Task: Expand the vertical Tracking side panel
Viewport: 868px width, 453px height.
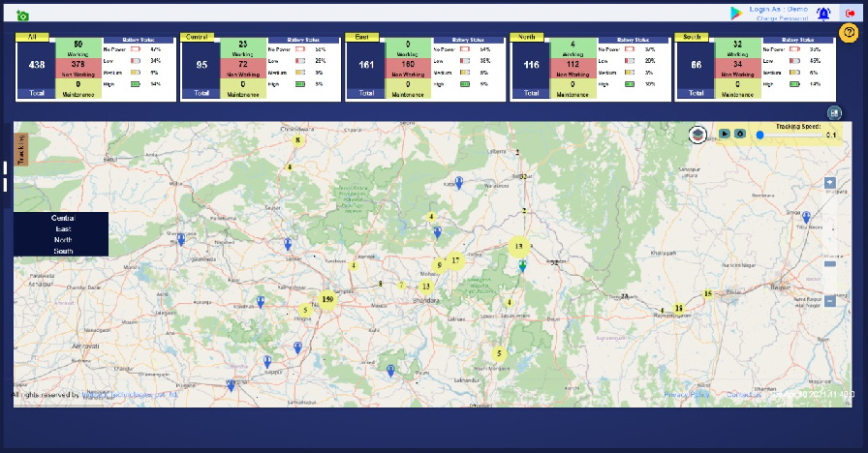Action: tap(20, 151)
